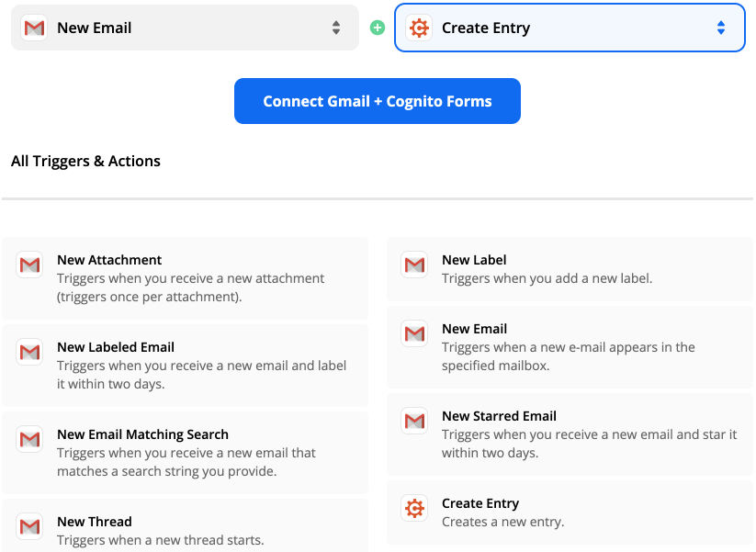Viewport: 756px width, 552px height.
Task: Select the New Attachment trigger card
Action: click(186, 278)
